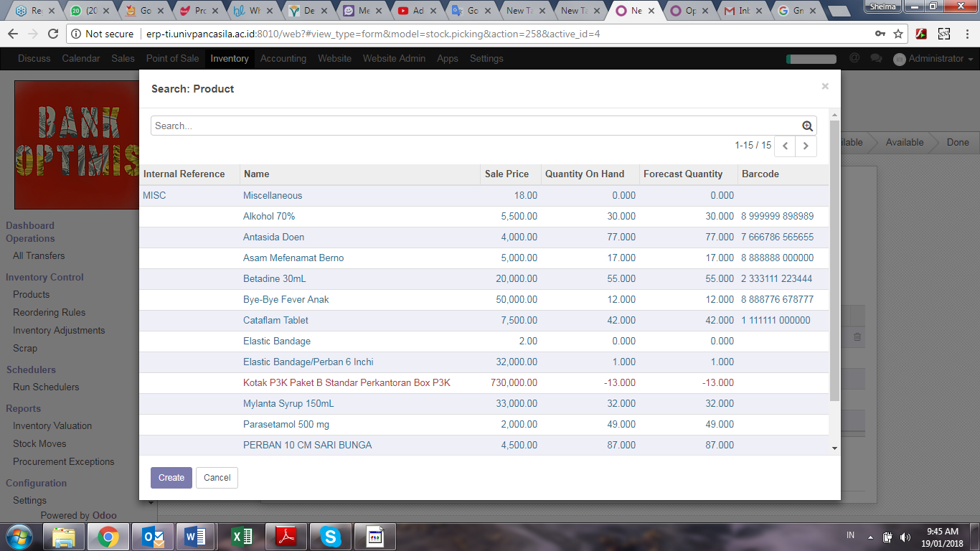Open Excel from the Windows taskbar
Screen dimensions: 980x551
click(x=242, y=536)
